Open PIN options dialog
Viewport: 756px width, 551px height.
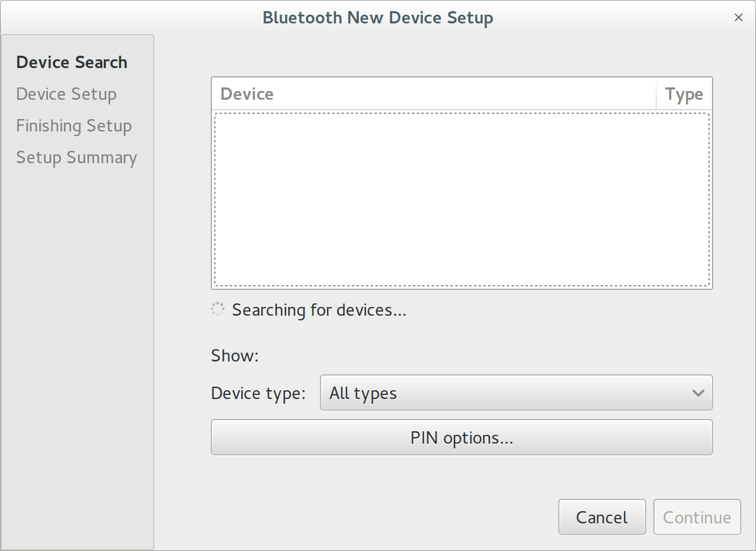[461, 437]
